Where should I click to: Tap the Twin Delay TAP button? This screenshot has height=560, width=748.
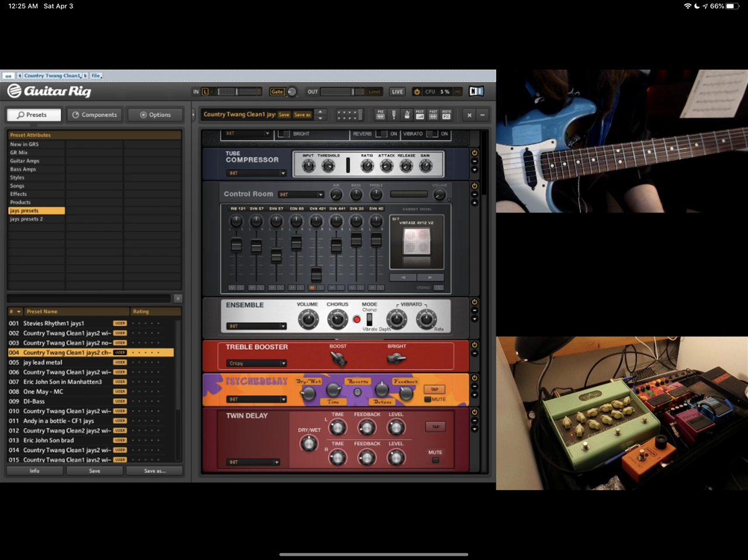tap(435, 427)
